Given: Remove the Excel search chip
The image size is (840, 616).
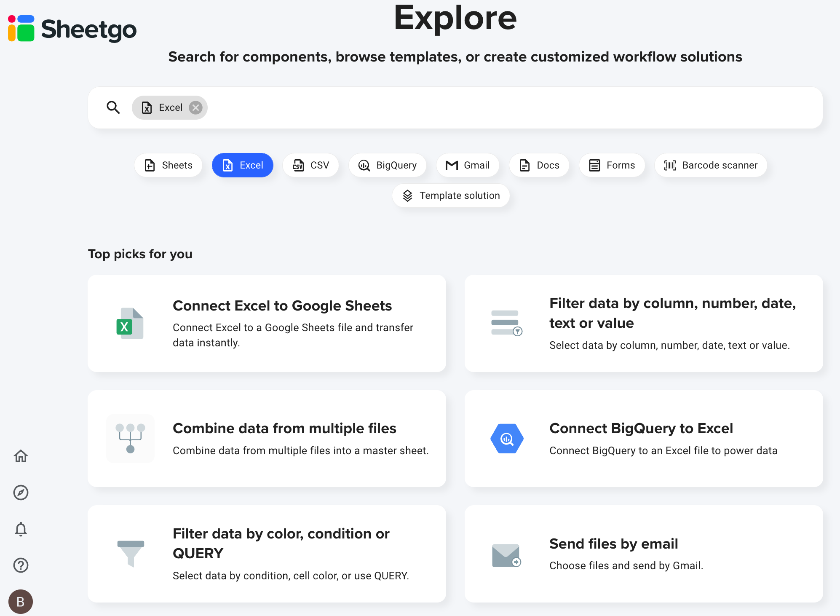Looking at the screenshot, I should (195, 108).
